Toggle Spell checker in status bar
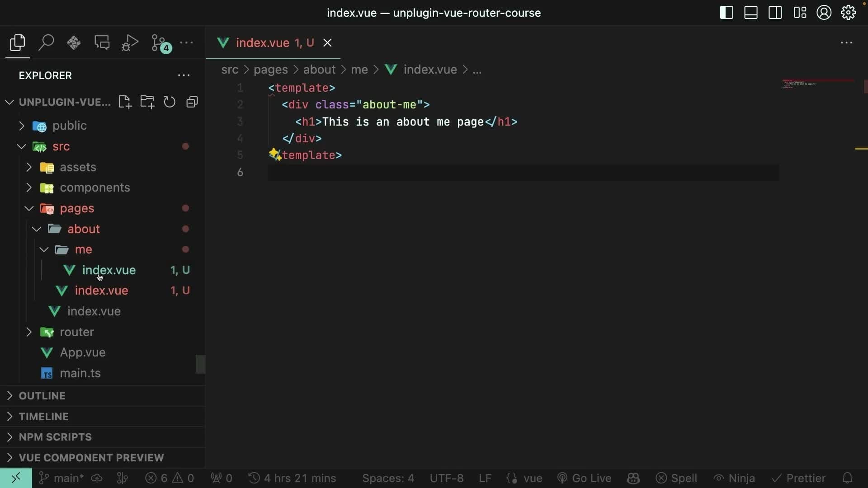The height and width of the screenshot is (488, 868). [676, 478]
